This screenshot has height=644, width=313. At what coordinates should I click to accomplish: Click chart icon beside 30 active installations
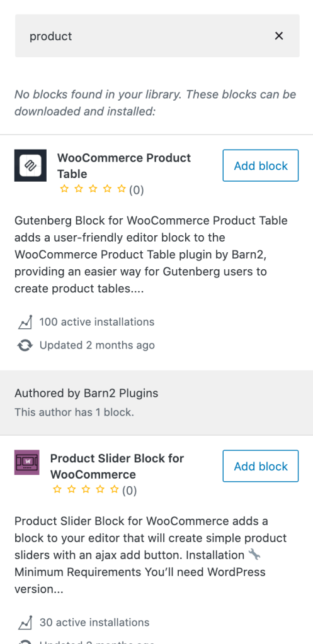tap(25, 623)
